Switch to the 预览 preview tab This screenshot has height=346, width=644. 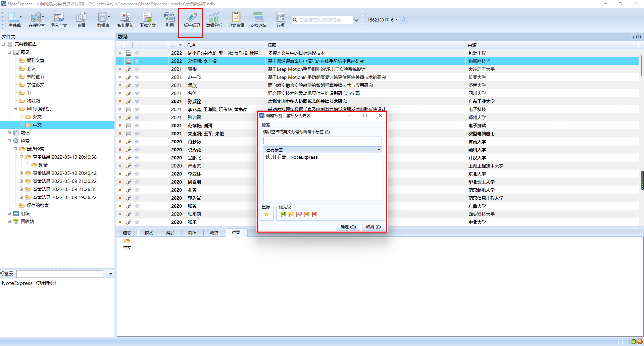[x=148, y=233]
